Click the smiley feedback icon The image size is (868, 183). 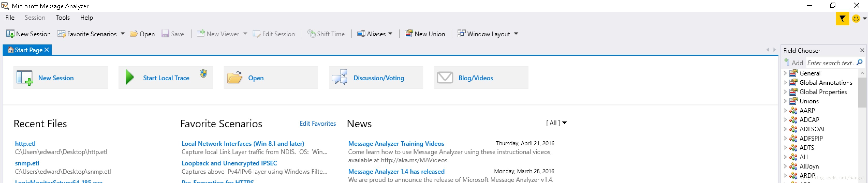856,19
